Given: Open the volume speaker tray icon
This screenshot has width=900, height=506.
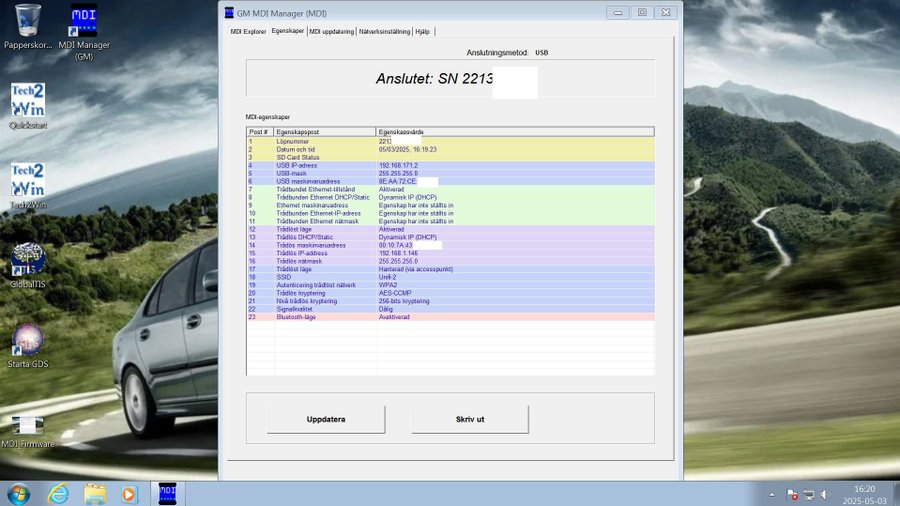Looking at the screenshot, I should (825, 495).
